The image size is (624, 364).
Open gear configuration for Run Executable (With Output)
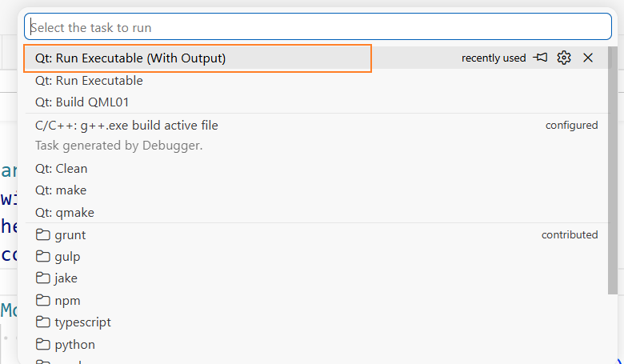564,58
